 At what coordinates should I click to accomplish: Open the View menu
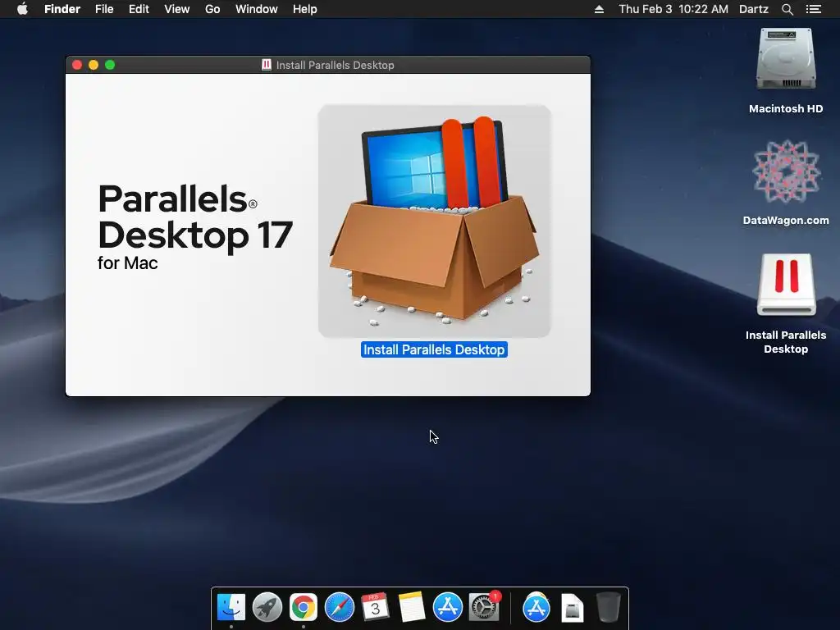177,9
